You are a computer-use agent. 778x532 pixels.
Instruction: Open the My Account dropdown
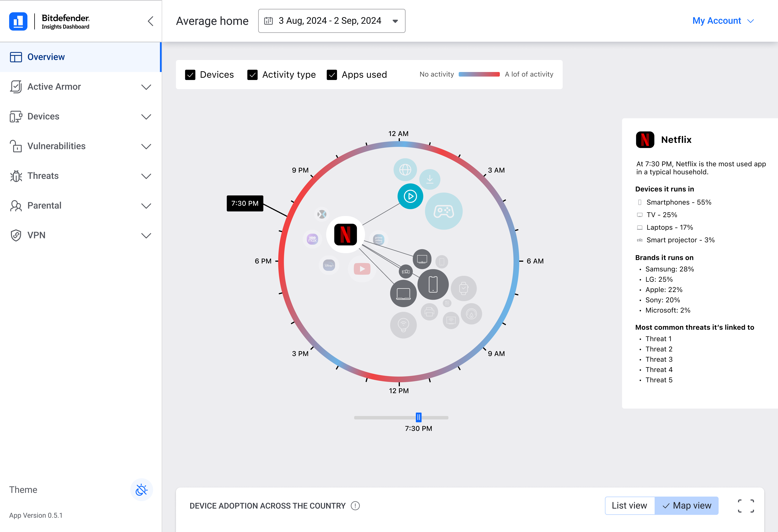point(723,21)
